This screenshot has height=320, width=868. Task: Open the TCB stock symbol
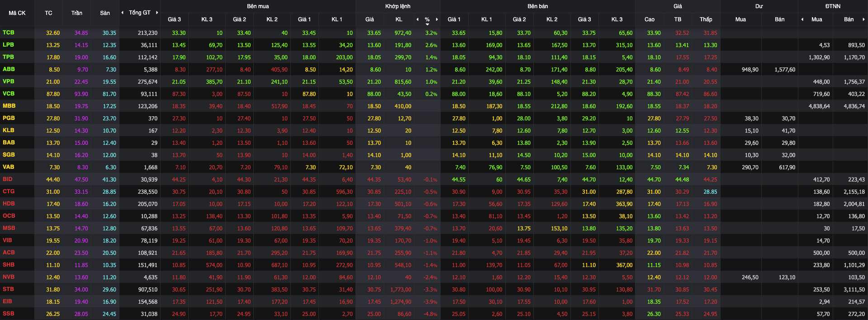pos(9,33)
